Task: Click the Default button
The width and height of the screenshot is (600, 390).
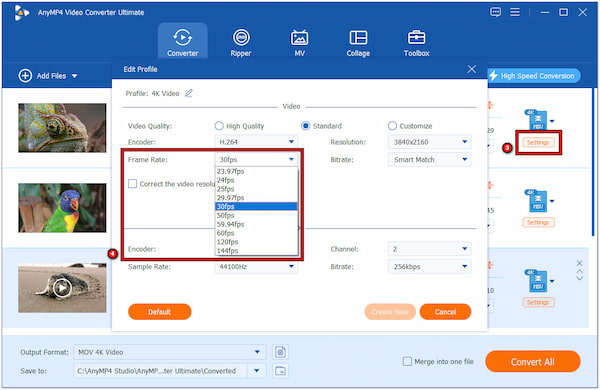Action: tap(160, 312)
